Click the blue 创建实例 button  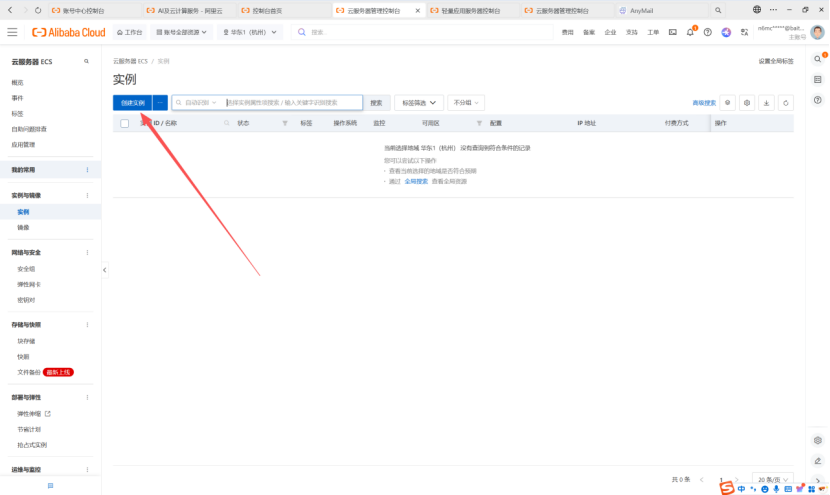[132, 102]
